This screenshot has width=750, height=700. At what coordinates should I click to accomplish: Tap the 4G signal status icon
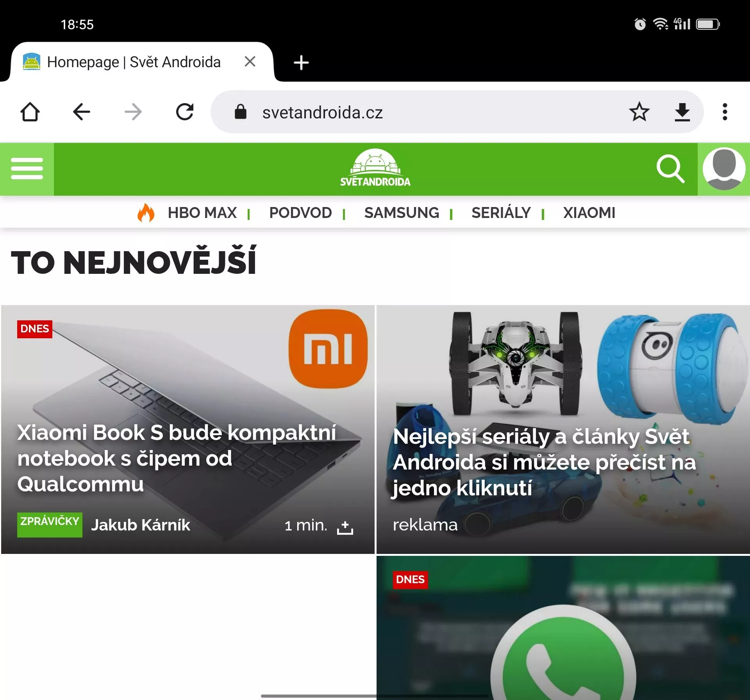pyautogui.click(x=682, y=24)
